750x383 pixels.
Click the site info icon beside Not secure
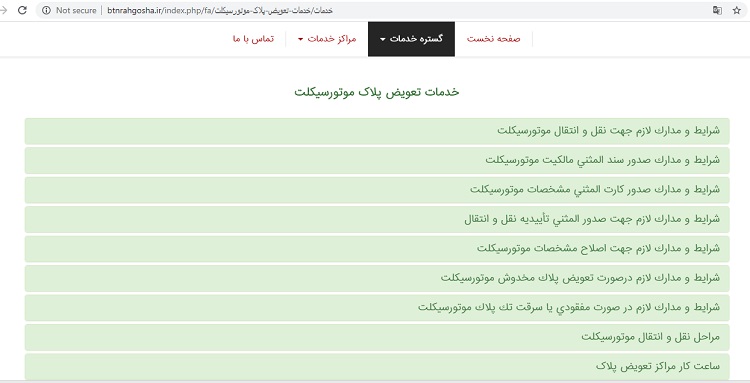coord(46,10)
